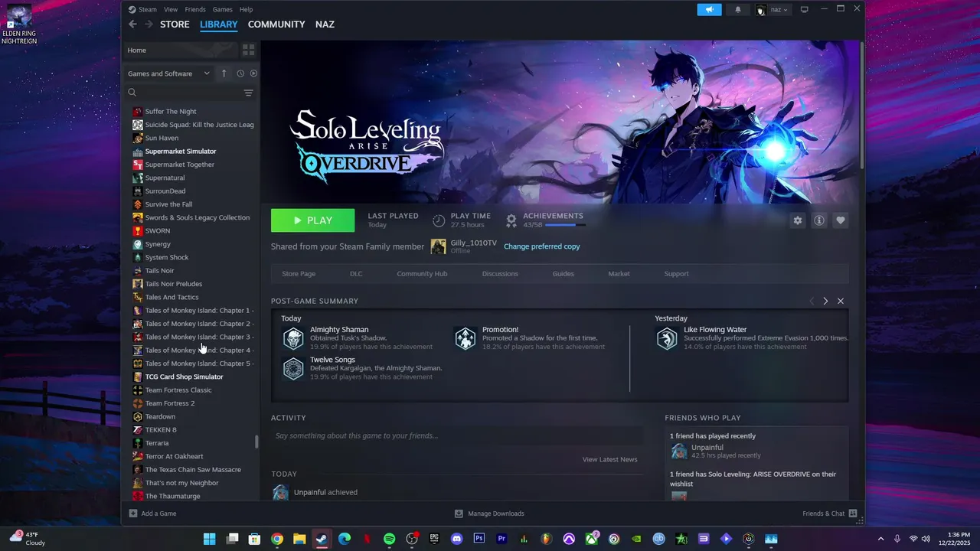The width and height of the screenshot is (980, 551).
Task: Click the Almighty Shaman achievement icon
Action: click(293, 338)
